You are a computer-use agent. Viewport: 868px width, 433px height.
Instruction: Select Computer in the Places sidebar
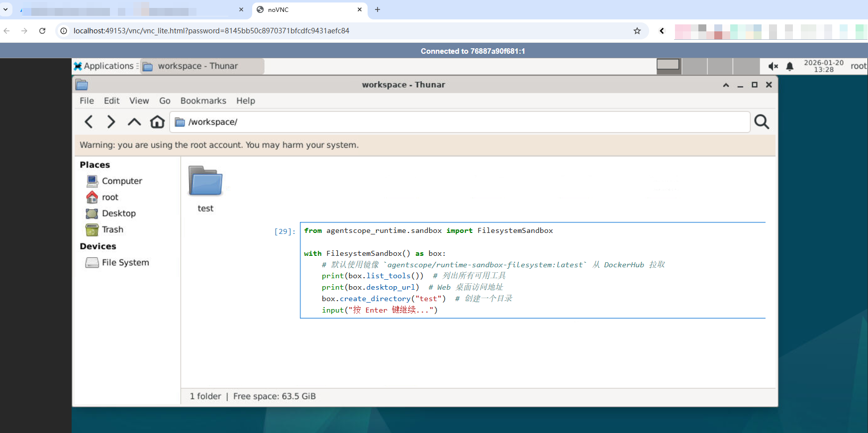(122, 181)
